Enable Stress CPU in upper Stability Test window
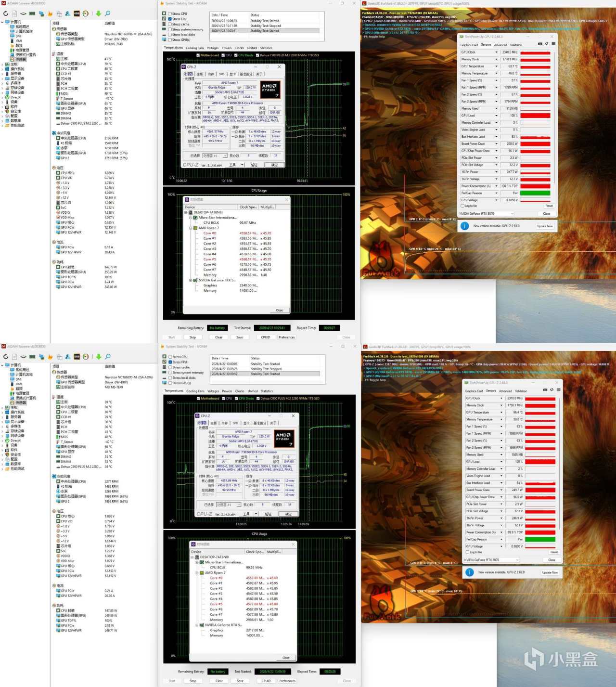The image size is (616, 687). (x=170, y=13)
